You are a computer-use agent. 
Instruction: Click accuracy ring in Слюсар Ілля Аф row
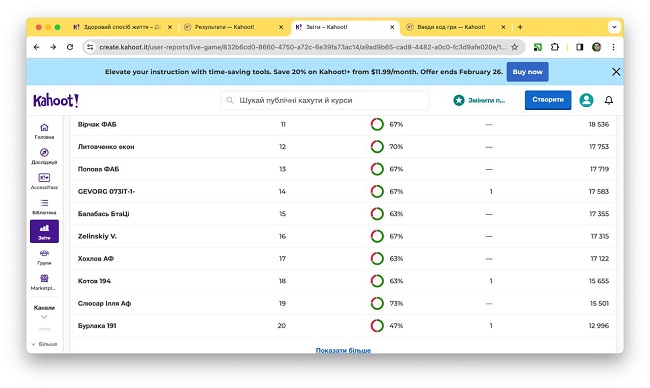[377, 303]
